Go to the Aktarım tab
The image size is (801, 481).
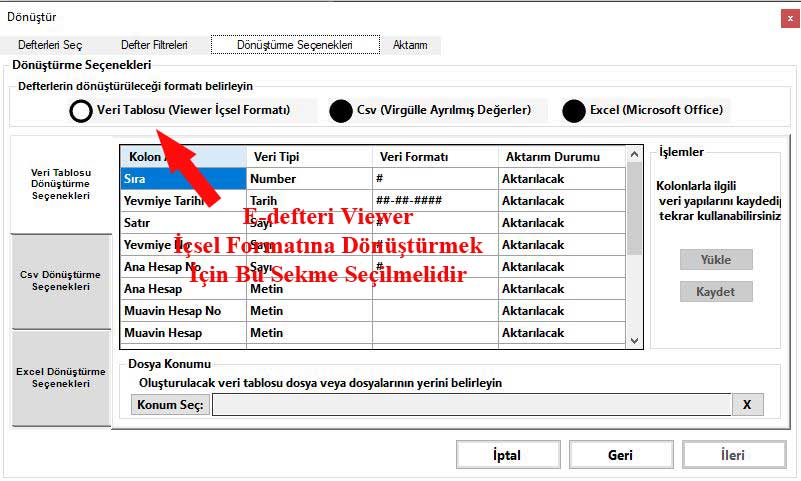[x=410, y=45]
